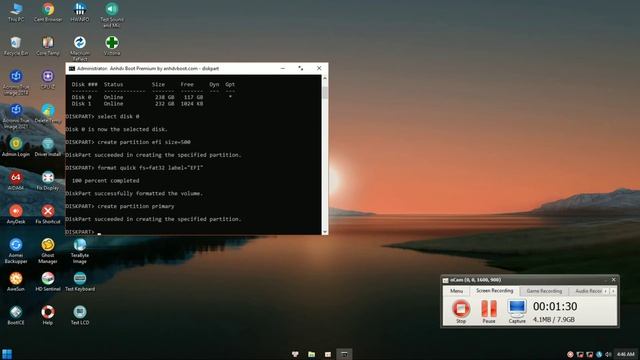Switch to the Game Recording tab
Image resolution: width=640 pixels, height=360 pixels.
click(x=544, y=291)
